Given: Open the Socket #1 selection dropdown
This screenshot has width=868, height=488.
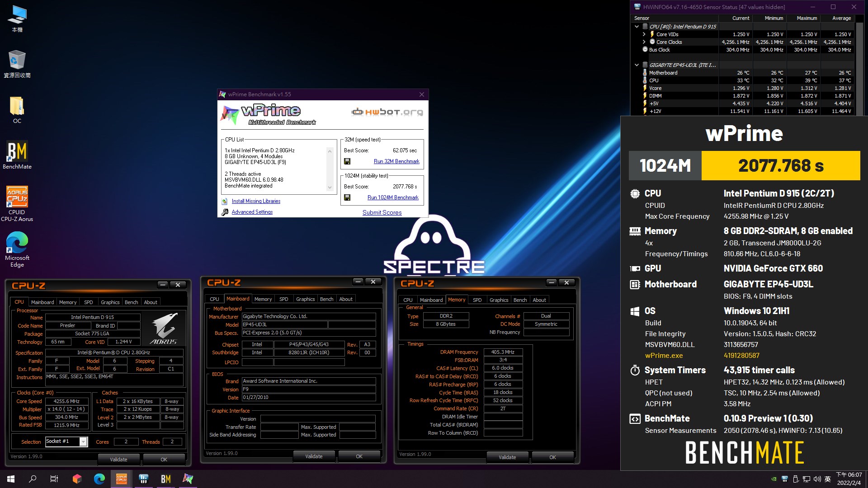Looking at the screenshot, I should click(83, 441).
